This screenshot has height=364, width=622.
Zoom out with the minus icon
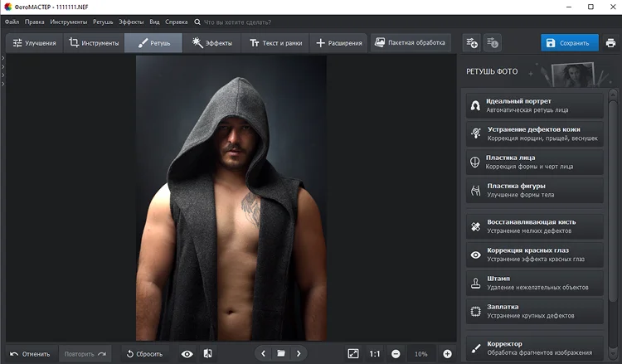click(396, 354)
